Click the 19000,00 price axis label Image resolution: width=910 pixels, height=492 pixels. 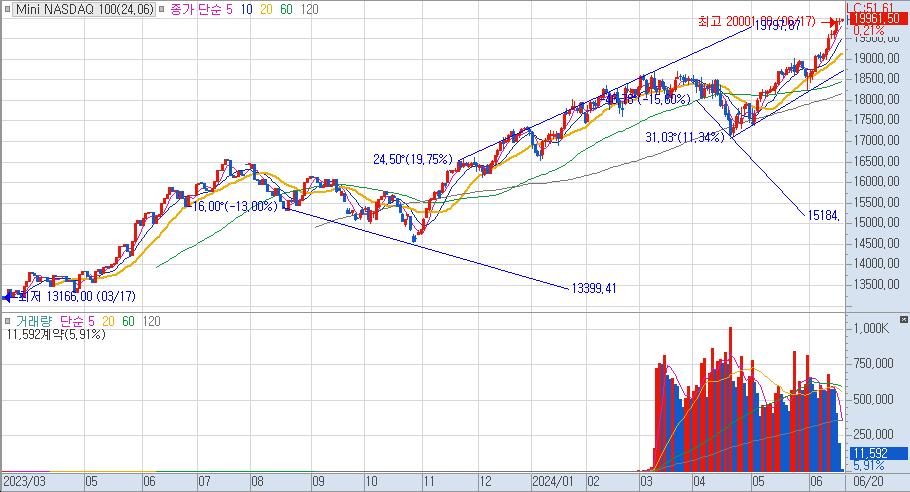point(876,58)
